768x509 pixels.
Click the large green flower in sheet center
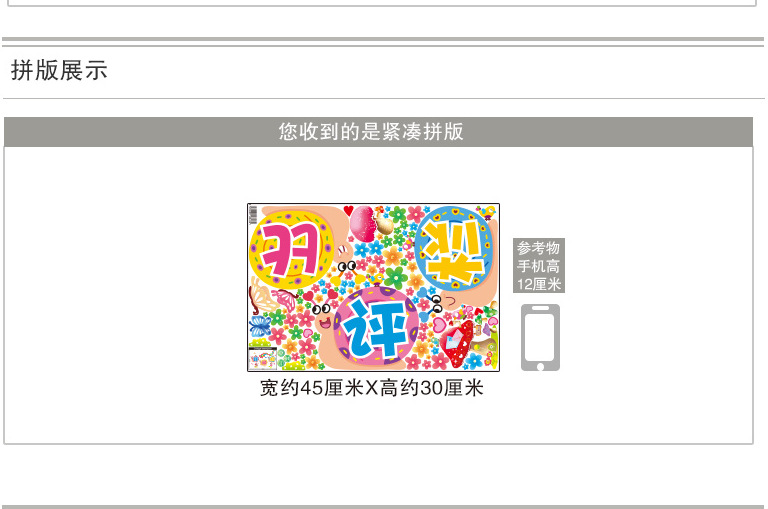tap(396, 277)
